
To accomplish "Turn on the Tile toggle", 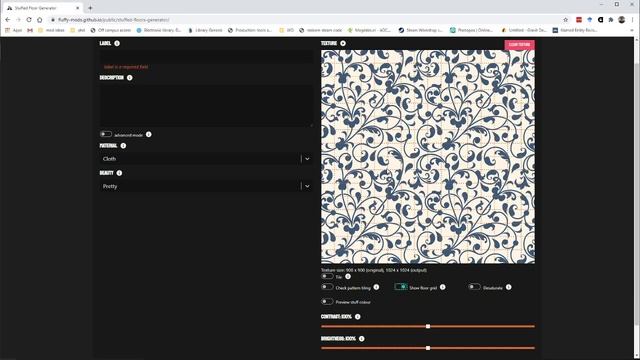I will click(327, 276).
